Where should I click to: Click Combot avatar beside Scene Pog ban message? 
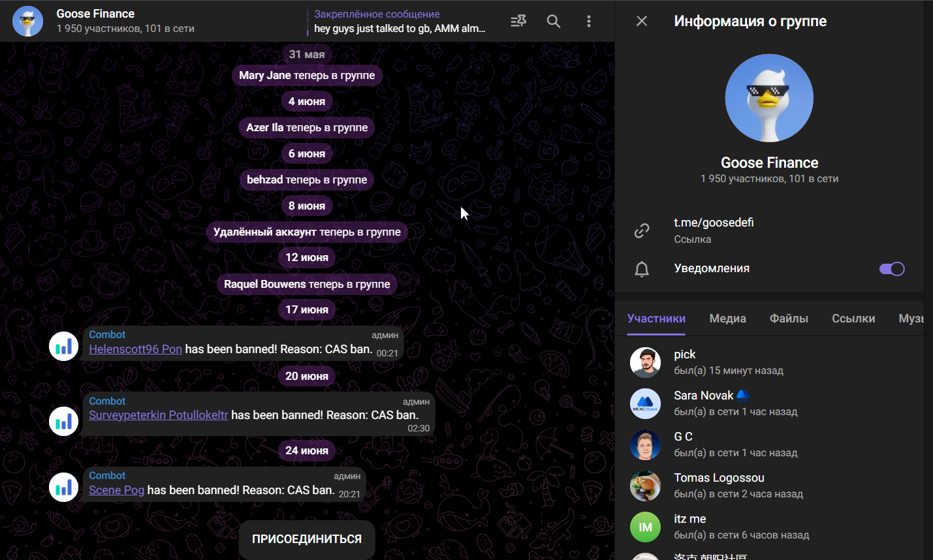tap(64, 487)
